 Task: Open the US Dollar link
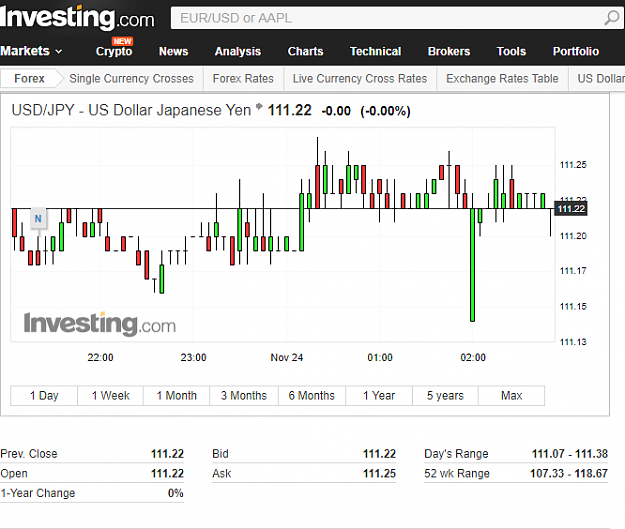(x=601, y=79)
